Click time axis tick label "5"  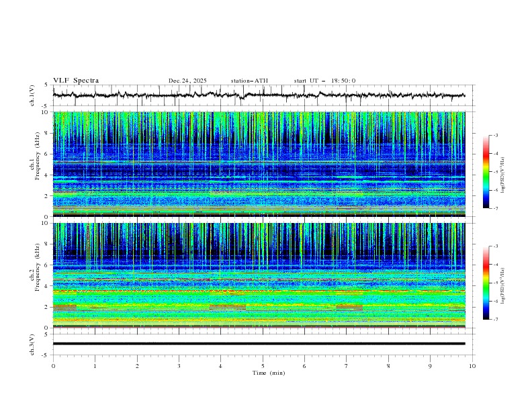(263, 366)
